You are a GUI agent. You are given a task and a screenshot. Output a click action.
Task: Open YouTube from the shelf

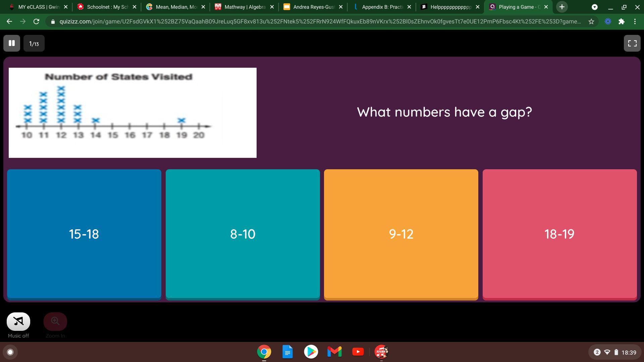click(358, 352)
